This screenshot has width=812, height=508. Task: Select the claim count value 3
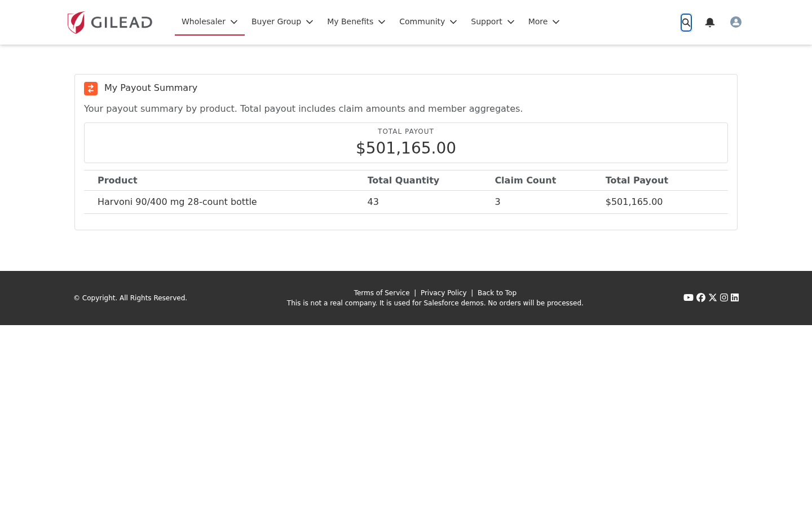(498, 202)
